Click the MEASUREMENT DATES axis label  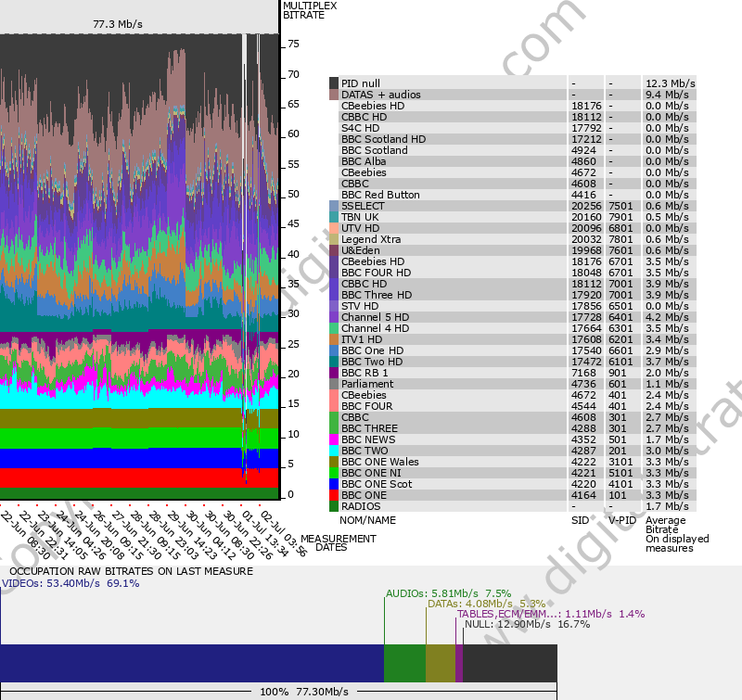click(339, 543)
